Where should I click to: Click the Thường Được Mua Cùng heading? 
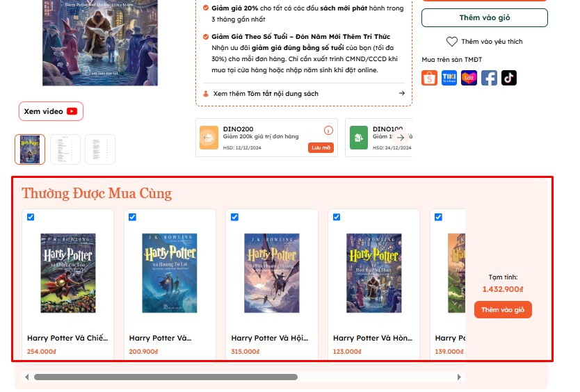(x=97, y=193)
